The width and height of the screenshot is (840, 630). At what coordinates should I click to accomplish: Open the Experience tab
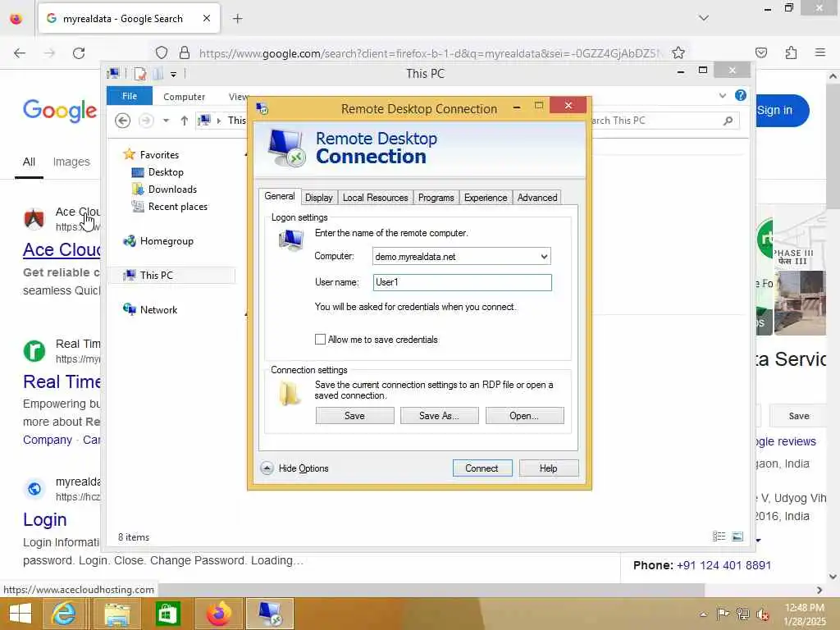coord(486,198)
